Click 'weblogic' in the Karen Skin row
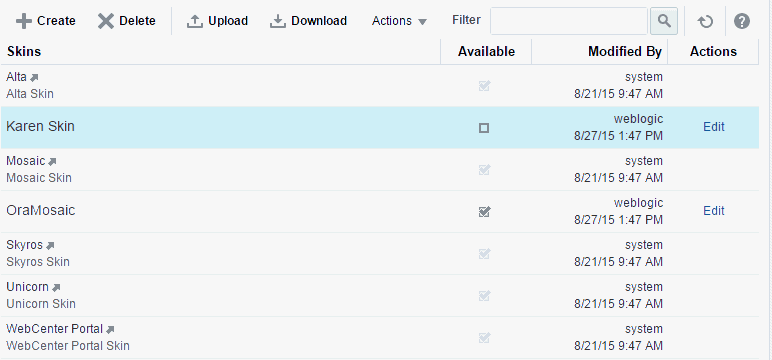 [638, 119]
